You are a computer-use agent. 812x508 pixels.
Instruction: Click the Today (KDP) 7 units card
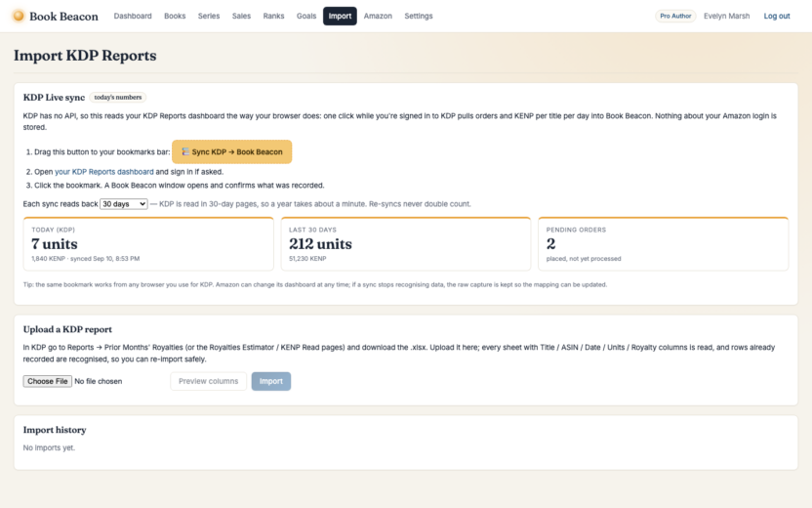coord(148,243)
